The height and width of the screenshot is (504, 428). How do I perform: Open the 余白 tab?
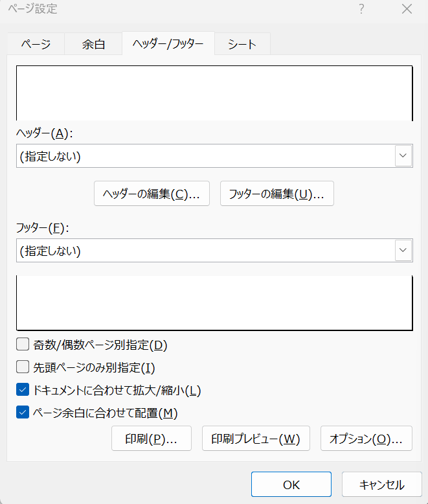coord(93,44)
